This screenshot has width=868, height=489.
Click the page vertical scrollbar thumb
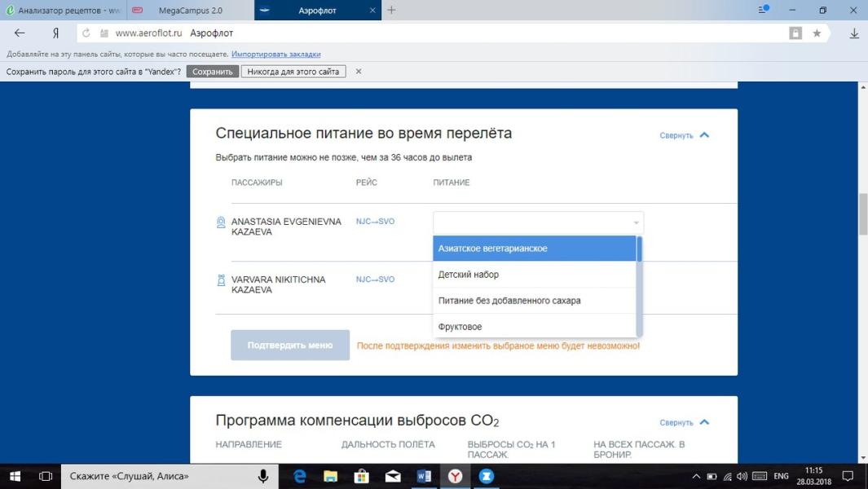pos(863,214)
